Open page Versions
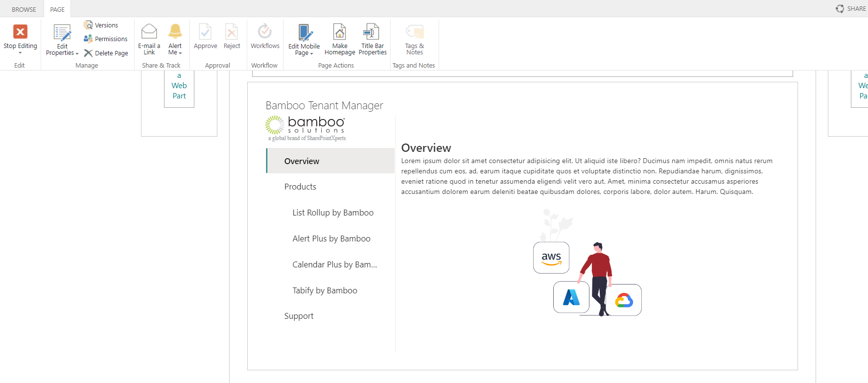Viewport: 868px width, 383px height. pyautogui.click(x=101, y=25)
